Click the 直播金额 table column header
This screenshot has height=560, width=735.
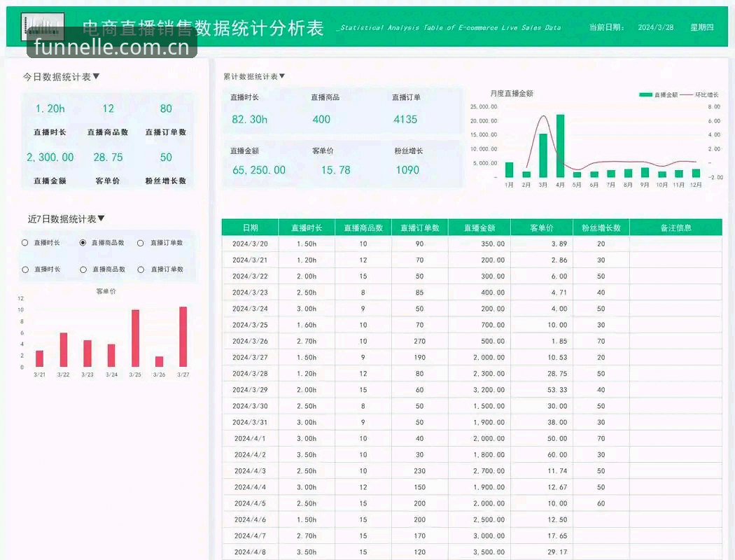point(479,227)
